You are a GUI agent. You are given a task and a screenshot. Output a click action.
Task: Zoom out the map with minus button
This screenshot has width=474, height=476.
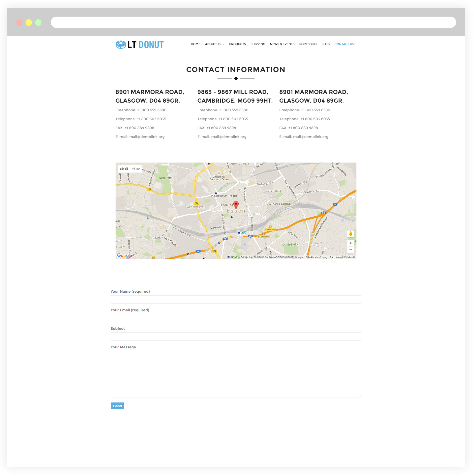(x=350, y=250)
